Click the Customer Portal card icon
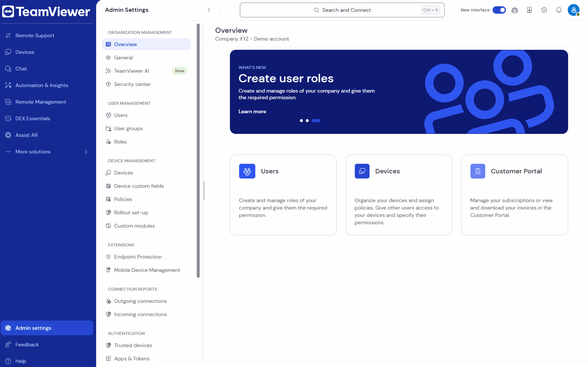Image resolution: width=588 pixels, height=367 pixels. click(x=478, y=171)
